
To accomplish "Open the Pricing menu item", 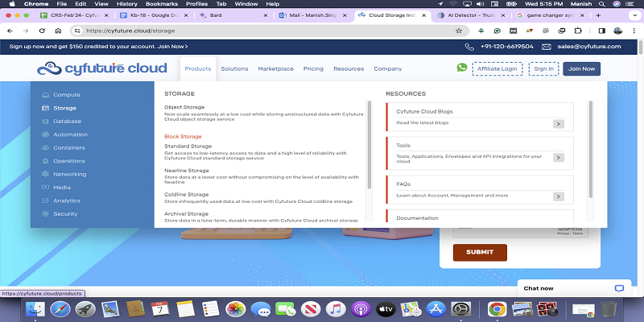I will point(313,68).
